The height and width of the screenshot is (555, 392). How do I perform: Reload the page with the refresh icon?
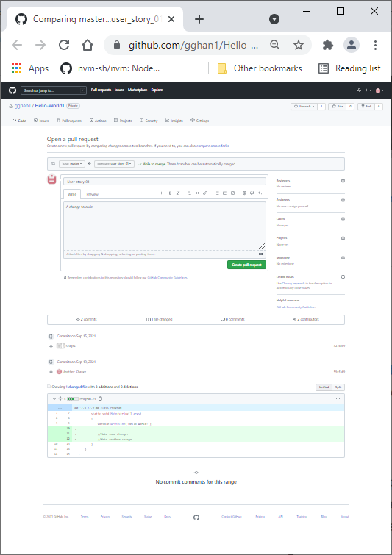[x=64, y=45]
